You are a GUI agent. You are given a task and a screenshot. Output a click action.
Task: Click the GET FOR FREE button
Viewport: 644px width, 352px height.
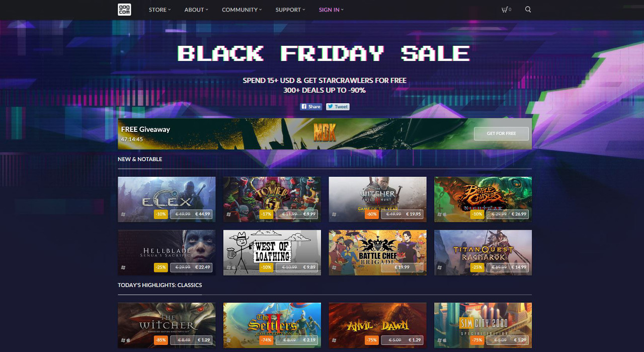(501, 133)
